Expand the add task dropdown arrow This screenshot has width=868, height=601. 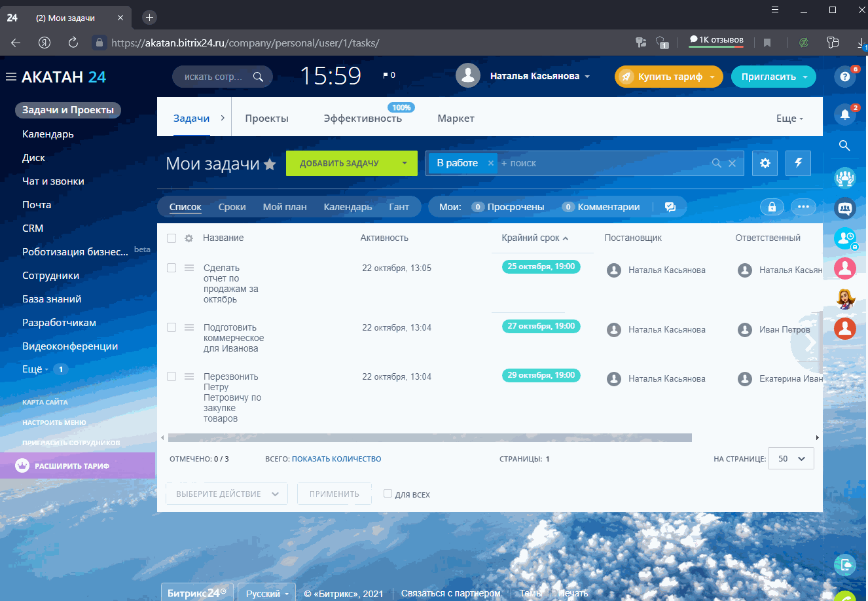pyautogui.click(x=405, y=164)
